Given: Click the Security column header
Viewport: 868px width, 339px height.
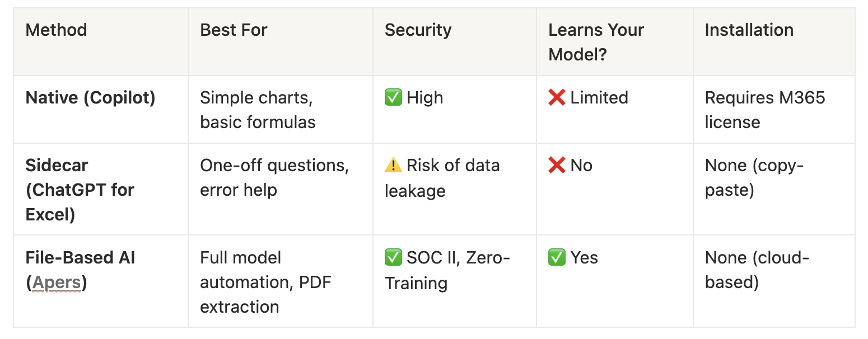Looking at the screenshot, I should 418,30.
